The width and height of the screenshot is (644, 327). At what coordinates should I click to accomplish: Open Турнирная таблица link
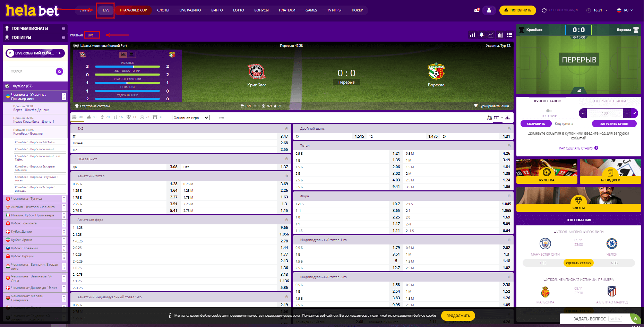pyautogui.click(x=491, y=106)
